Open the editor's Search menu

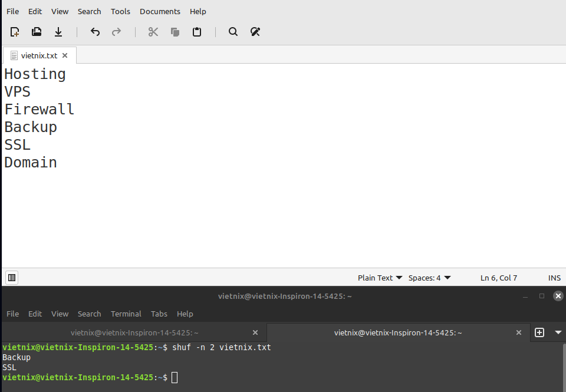coord(90,12)
